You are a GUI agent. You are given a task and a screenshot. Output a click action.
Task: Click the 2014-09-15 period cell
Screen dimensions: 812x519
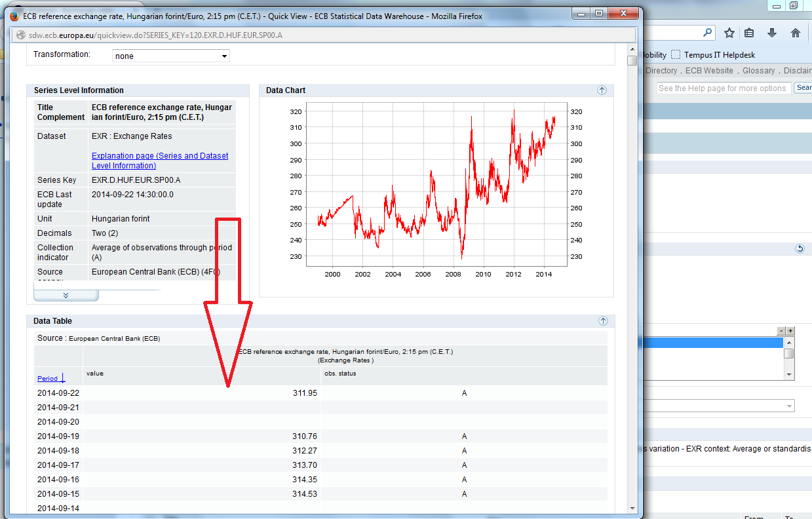pyautogui.click(x=58, y=494)
